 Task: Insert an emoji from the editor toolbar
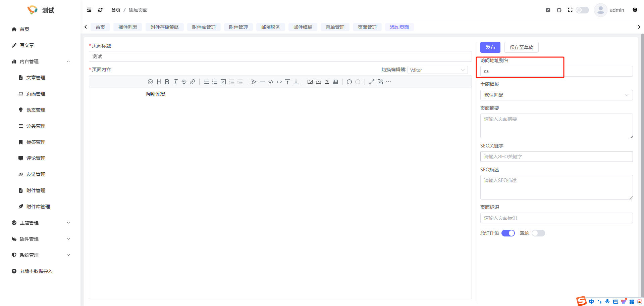tap(150, 82)
